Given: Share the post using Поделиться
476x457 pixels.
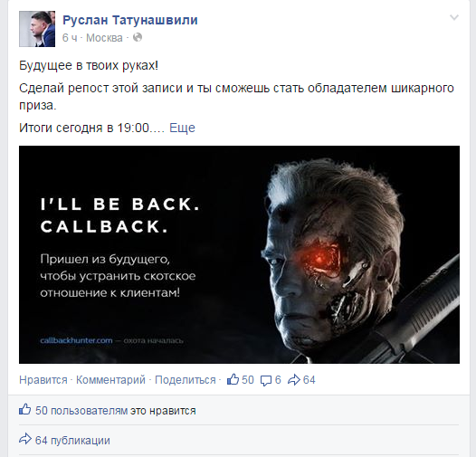Looking at the screenshot, I should tap(186, 380).
